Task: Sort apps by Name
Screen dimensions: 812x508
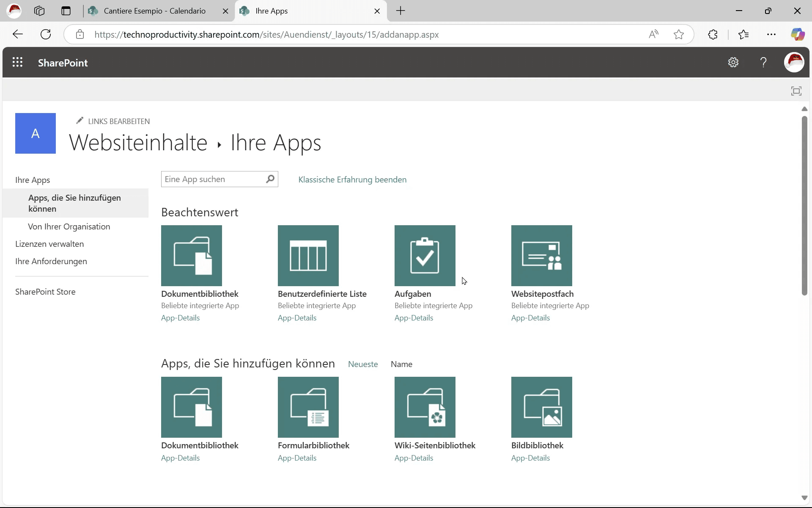Action: (x=401, y=364)
